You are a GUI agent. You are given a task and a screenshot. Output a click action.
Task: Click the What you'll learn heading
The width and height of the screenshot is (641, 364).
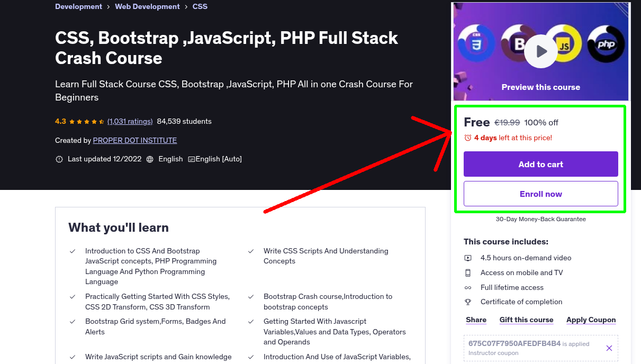tap(119, 228)
